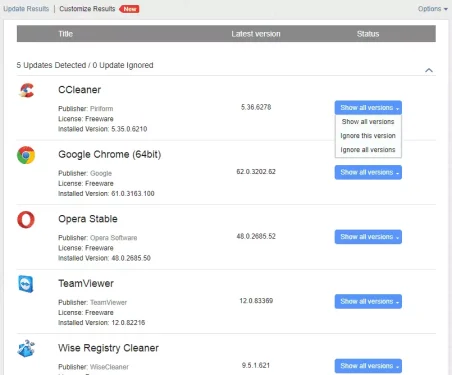Click the WiseCleaner publisher link
This screenshot has height=375, width=452.
pyautogui.click(x=109, y=367)
